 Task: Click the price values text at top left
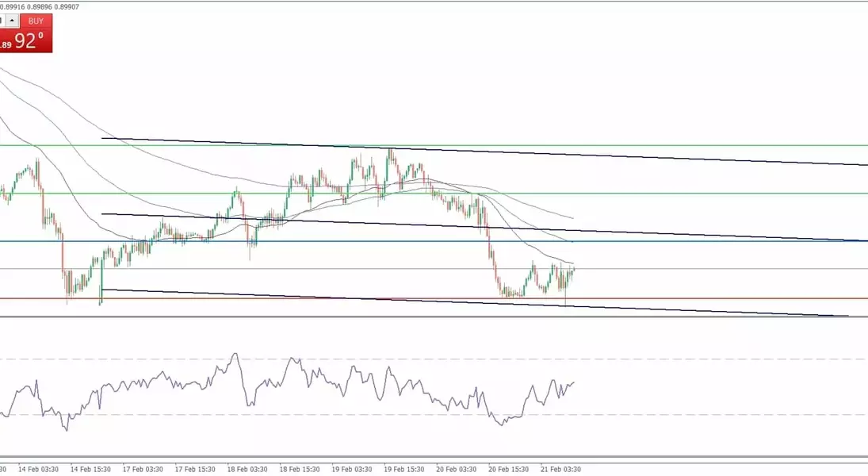click(x=28, y=7)
